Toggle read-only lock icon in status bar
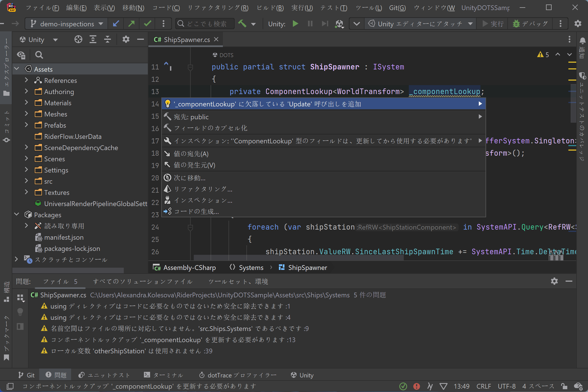The image size is (588, 392). (x=564, y=386)
